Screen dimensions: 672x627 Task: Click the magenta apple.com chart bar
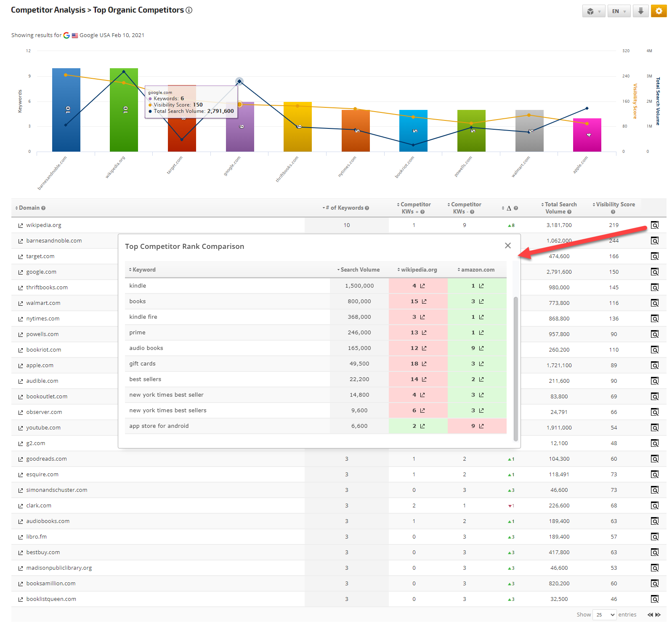[x=587, y=135]
